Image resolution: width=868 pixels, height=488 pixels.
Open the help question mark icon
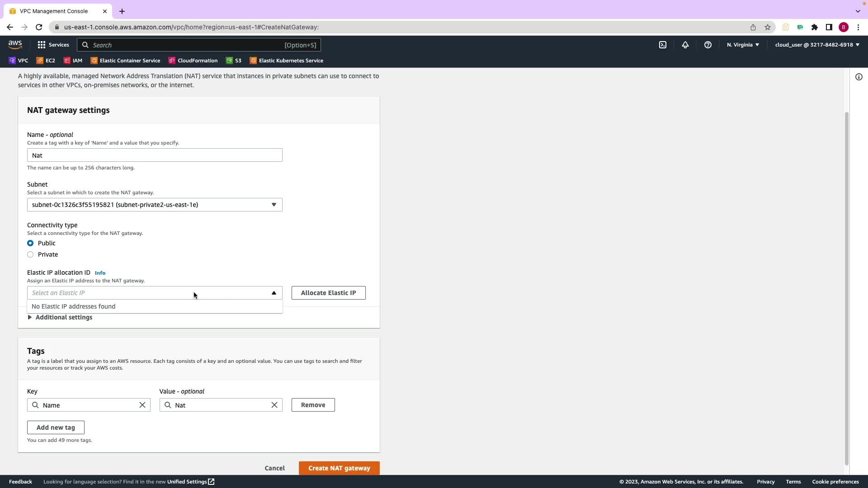coord(708,45)
